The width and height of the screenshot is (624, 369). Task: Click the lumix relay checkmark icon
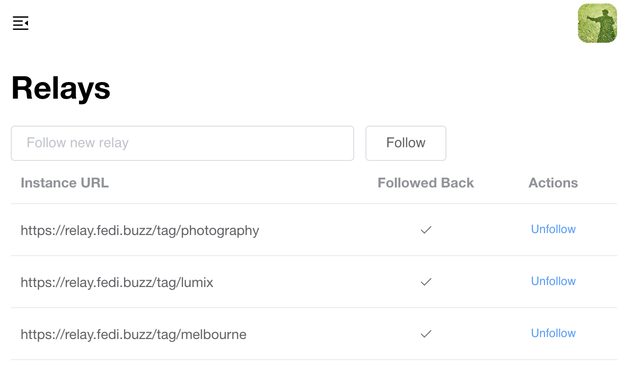click(x=426, y=282)
